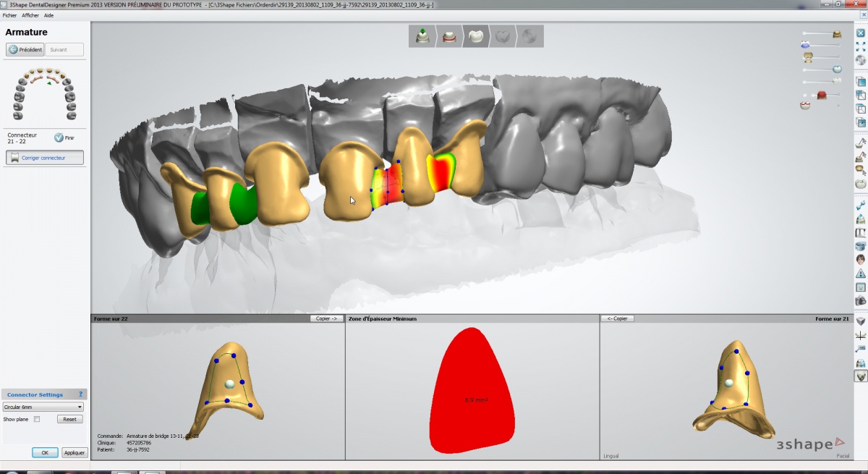Click the warning triangle icon
Viewport: 868px width, 474px height.
tap(861, 274)
